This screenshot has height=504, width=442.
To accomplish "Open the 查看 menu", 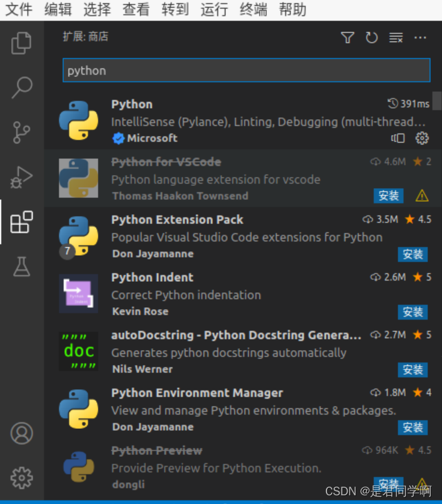I will 136,9.
